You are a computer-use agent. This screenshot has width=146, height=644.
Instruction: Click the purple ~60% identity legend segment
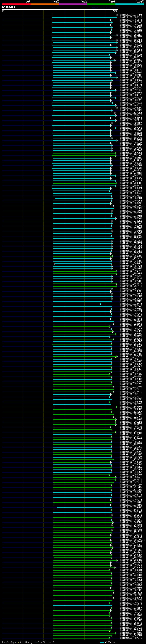point(73,4)
